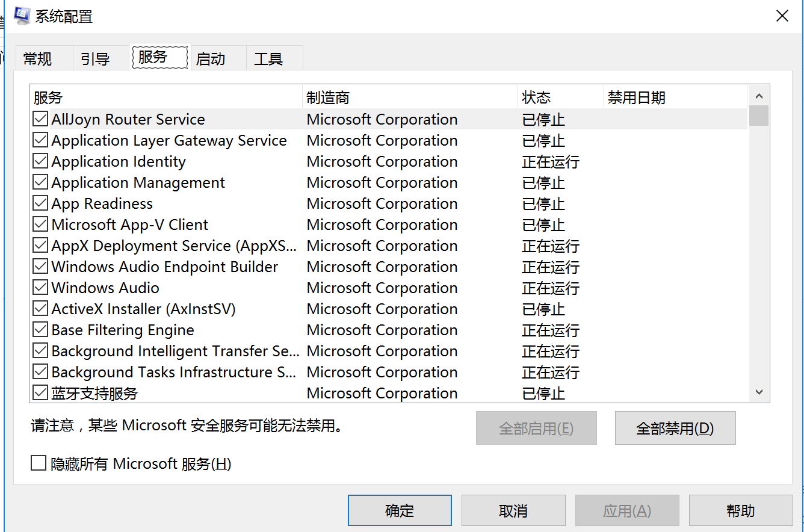Viewport: 804px width, 532px height.
Task: Click the 正在运行 status of Windows Audio
Action: click(551, 288)
